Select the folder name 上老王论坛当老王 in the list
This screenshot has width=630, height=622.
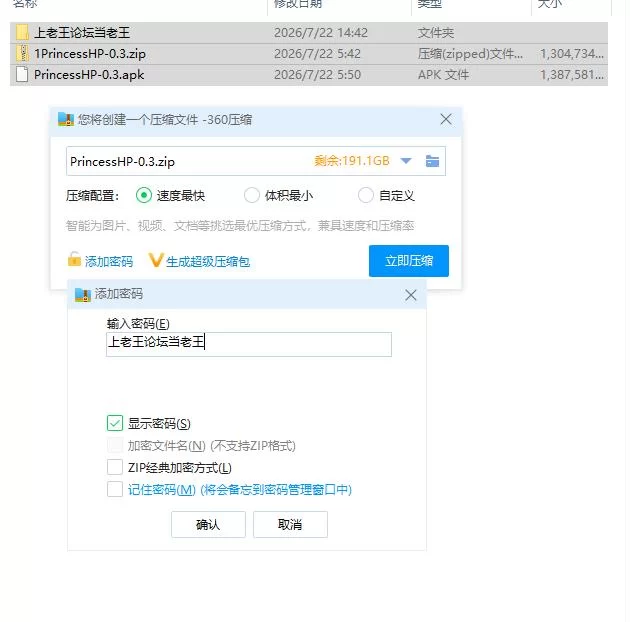pos(82,33)
